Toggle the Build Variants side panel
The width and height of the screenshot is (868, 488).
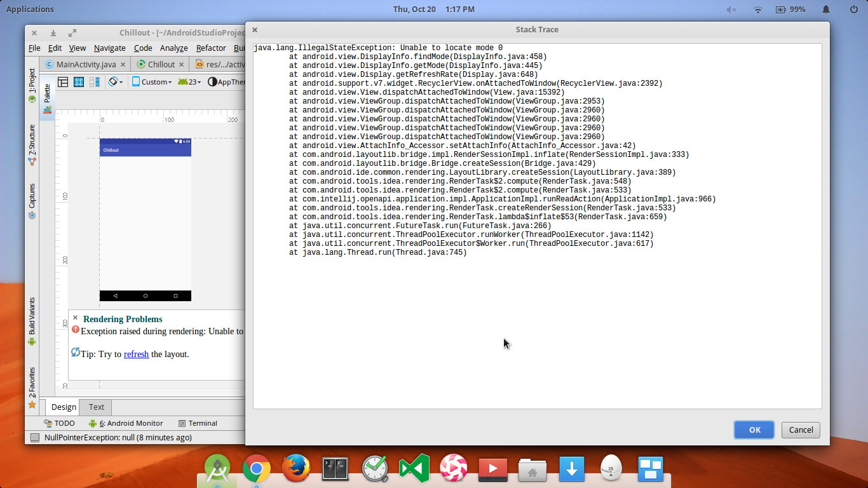32,322
